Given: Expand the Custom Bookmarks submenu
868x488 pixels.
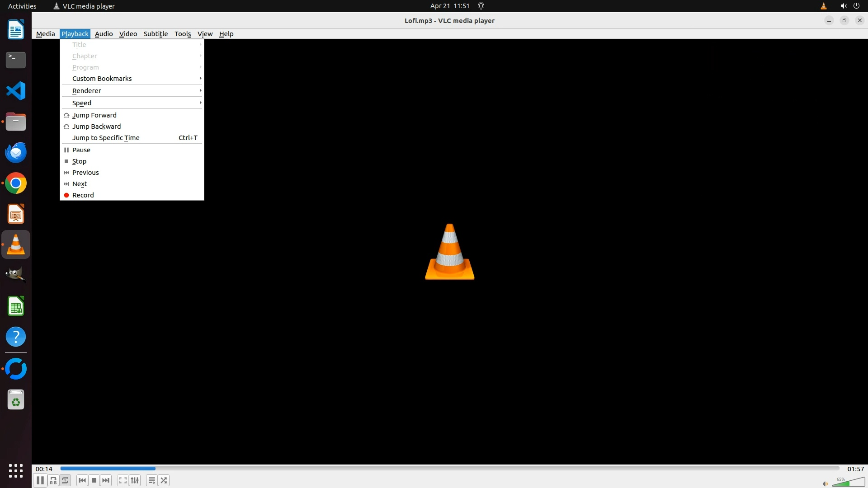Looking at the screenshot, I should coord(102,79).
